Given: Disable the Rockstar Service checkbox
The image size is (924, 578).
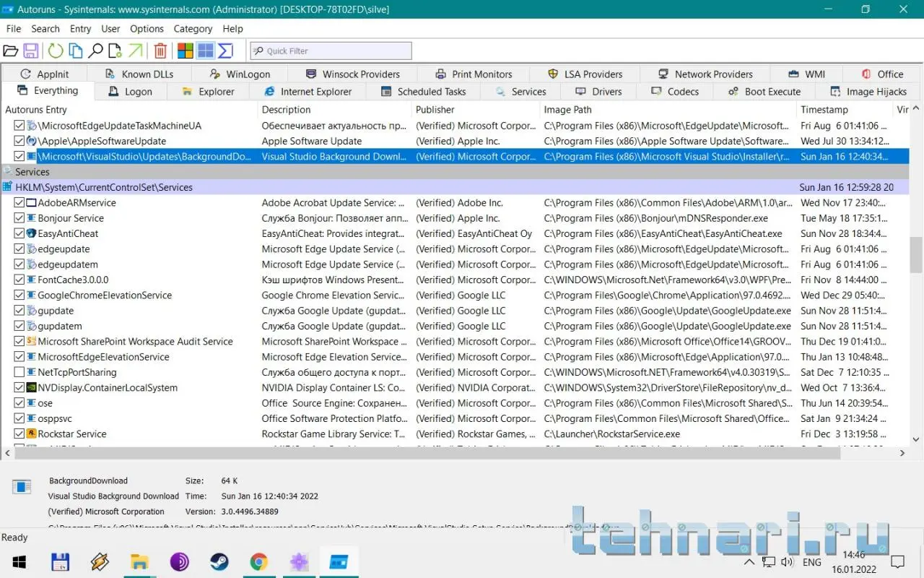Looking at the screenshot, I should point(19,434).
